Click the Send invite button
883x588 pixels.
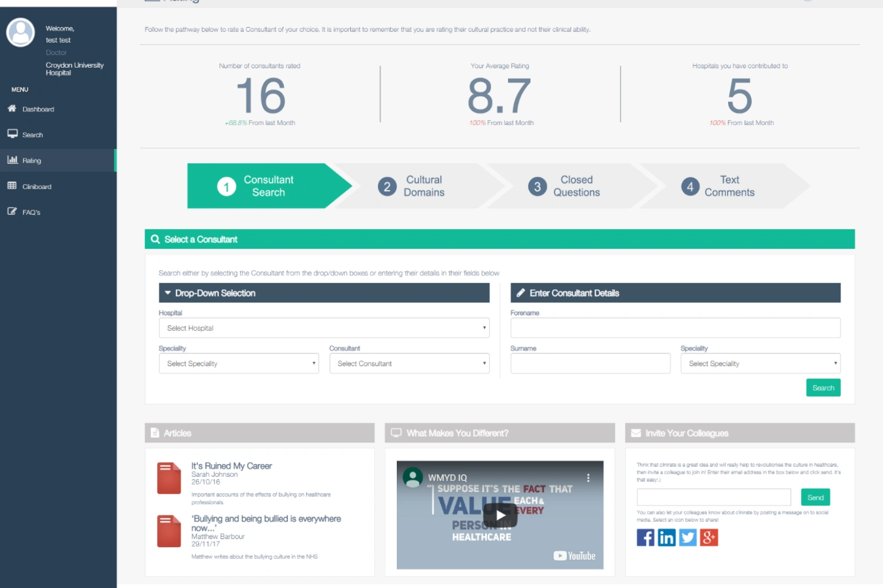tap(815, 497)
